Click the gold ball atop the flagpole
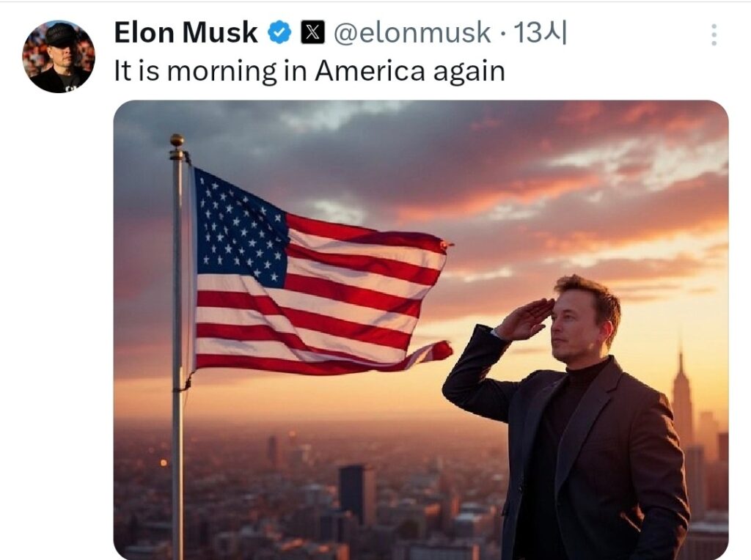Image resolution: width=751 pixels, height=560 pixels. 177,140
